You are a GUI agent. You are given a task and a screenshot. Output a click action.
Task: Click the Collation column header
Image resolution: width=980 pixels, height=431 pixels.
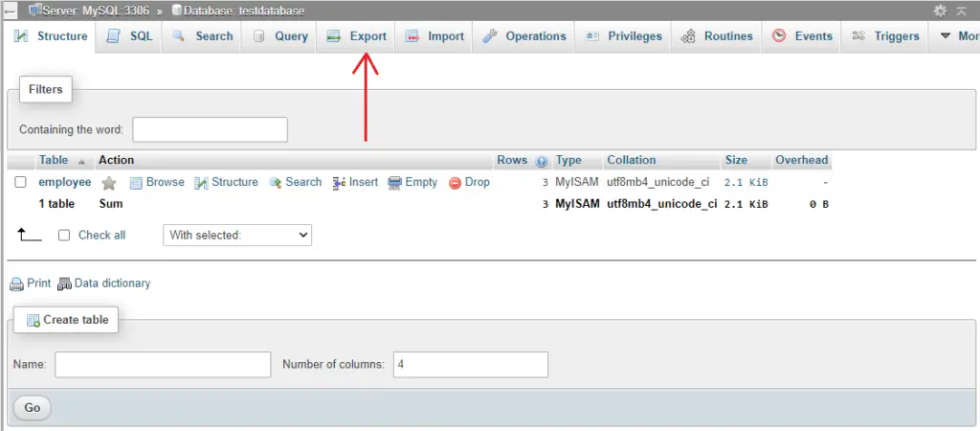(x=632, y=160)
